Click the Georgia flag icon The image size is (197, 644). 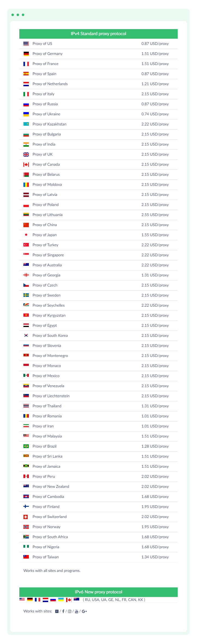[26, 275]
